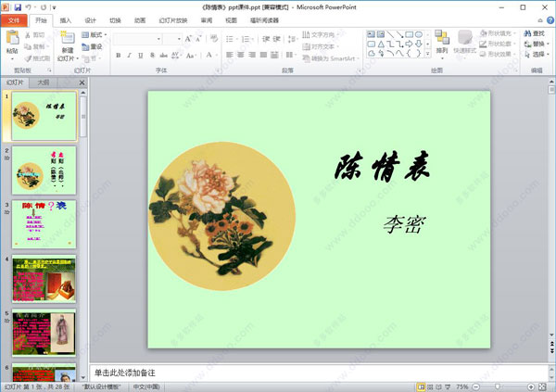Screen dimensions: 556x392
Task: Create a new slide with 新建幻灯片 icon
Action: (68, 38)
